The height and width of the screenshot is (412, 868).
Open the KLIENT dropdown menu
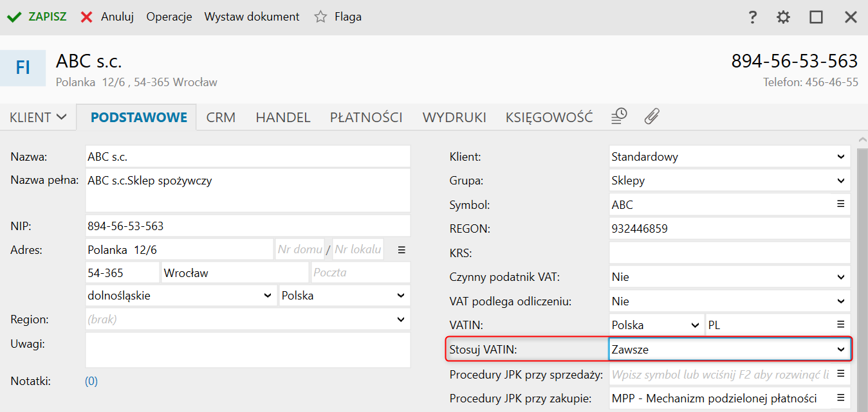coord(38,118)
